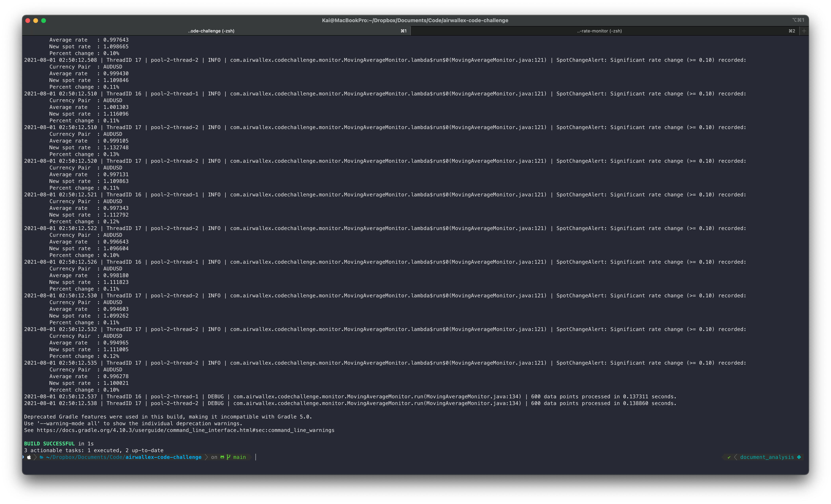This screenshot has width=831, height=504.
Task: Click the BUILD SUCCESSFUL text
Action: point(49,444)
